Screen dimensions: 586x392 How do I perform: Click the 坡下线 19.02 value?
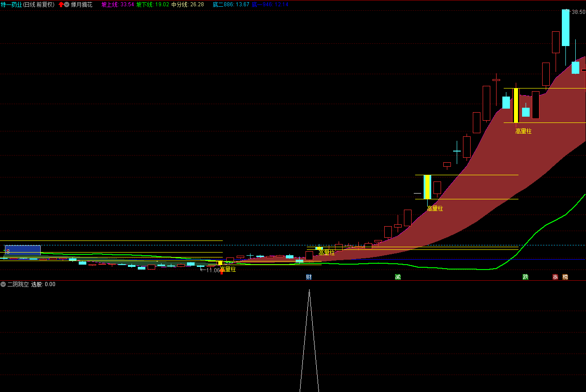pyautogui.click(x=153, y=4)
